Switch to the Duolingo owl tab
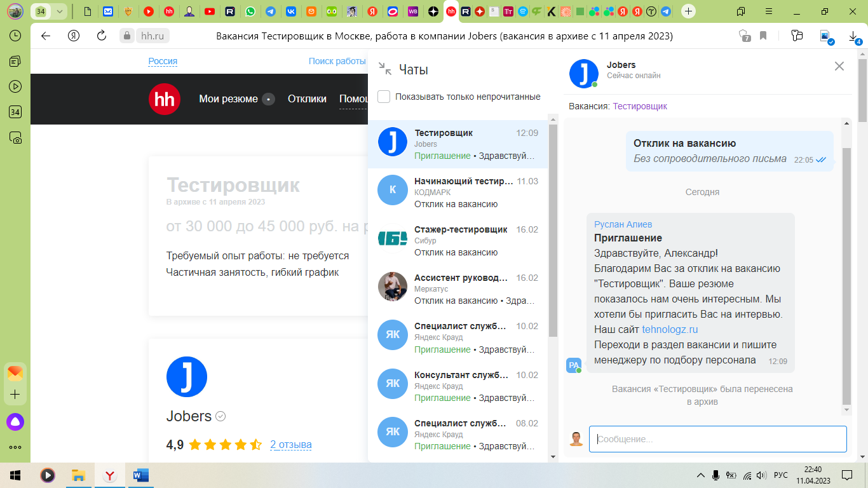Screen dimensions: 868x488 332,11
